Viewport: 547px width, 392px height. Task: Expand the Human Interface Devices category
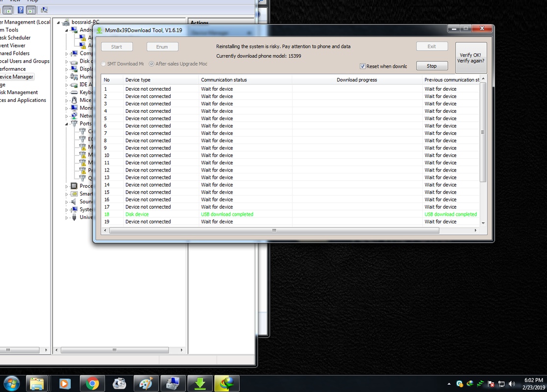66,77
